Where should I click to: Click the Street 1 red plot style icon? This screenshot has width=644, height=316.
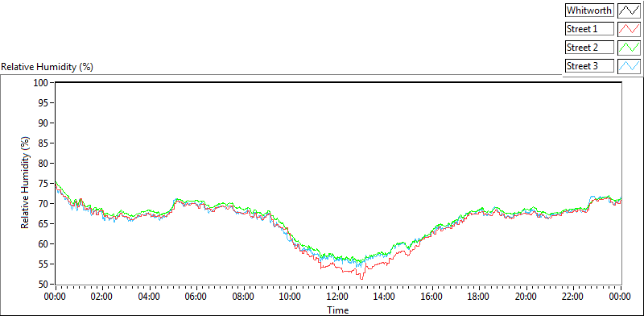coord(629,29)
